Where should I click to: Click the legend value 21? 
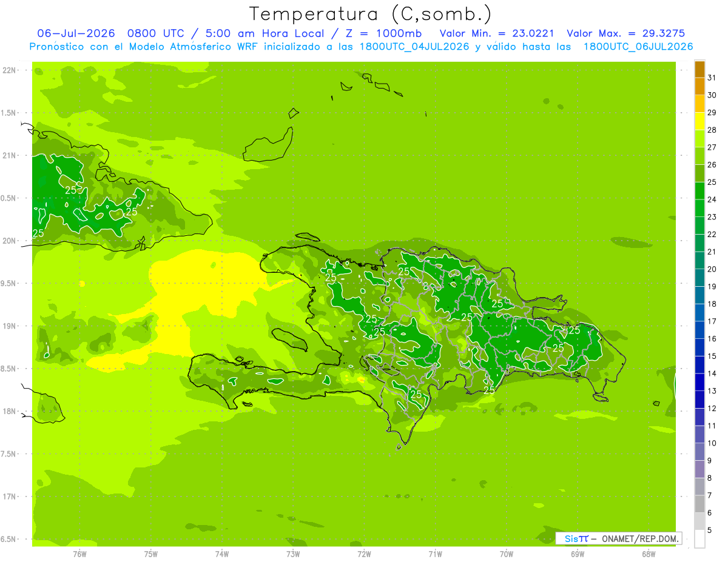(712, 252)
